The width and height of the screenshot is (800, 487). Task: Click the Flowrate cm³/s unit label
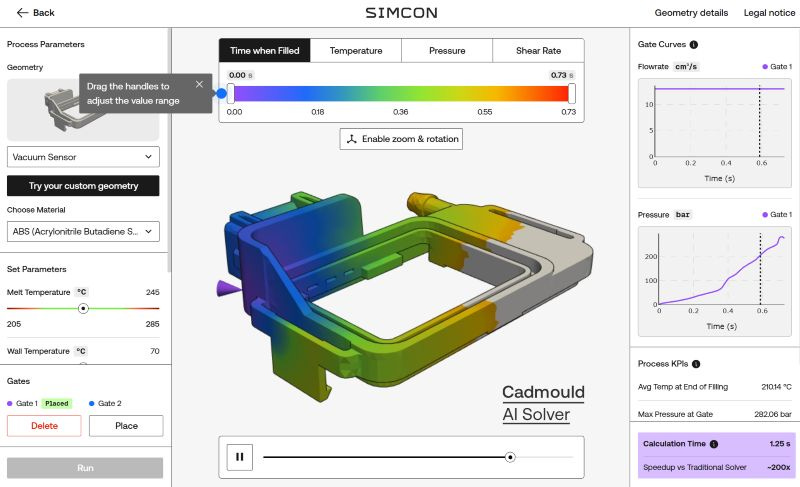(x=686, y=67)
